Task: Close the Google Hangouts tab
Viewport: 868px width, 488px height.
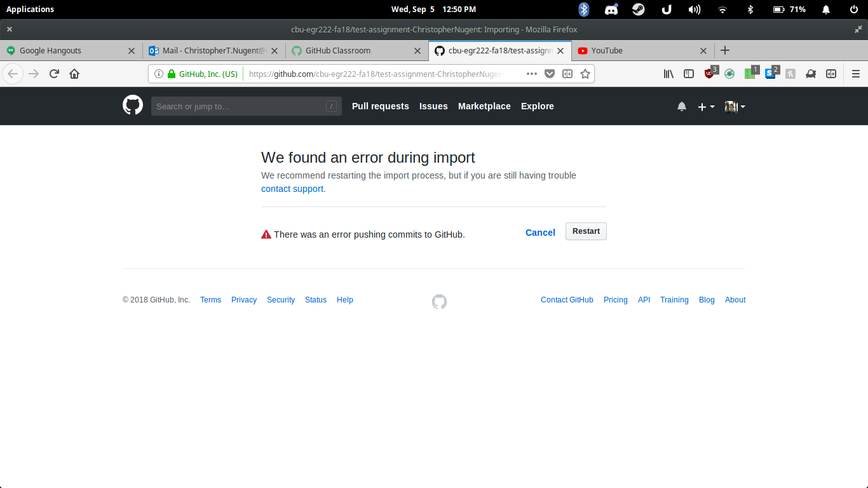Action: click(x=132, y=51)
